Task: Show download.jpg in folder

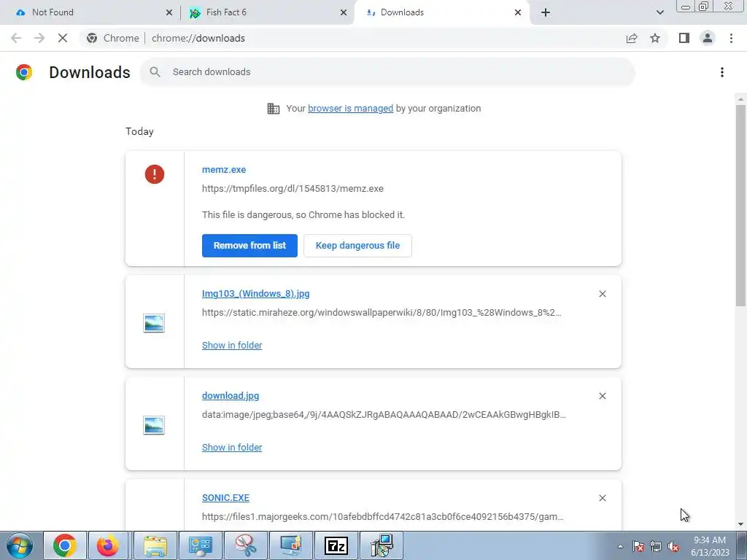Action: [232, 447]
